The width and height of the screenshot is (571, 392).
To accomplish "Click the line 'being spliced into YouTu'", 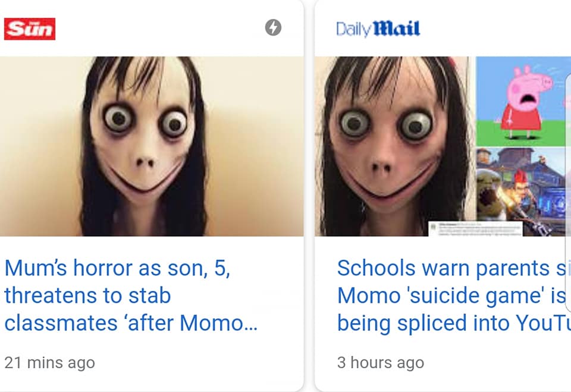I will tap(454, 323).
